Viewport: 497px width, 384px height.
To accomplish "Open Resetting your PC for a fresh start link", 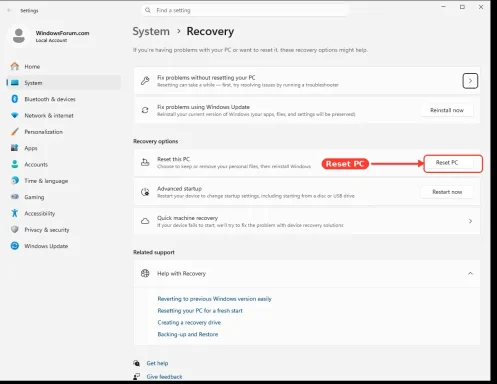I will 200,311.
